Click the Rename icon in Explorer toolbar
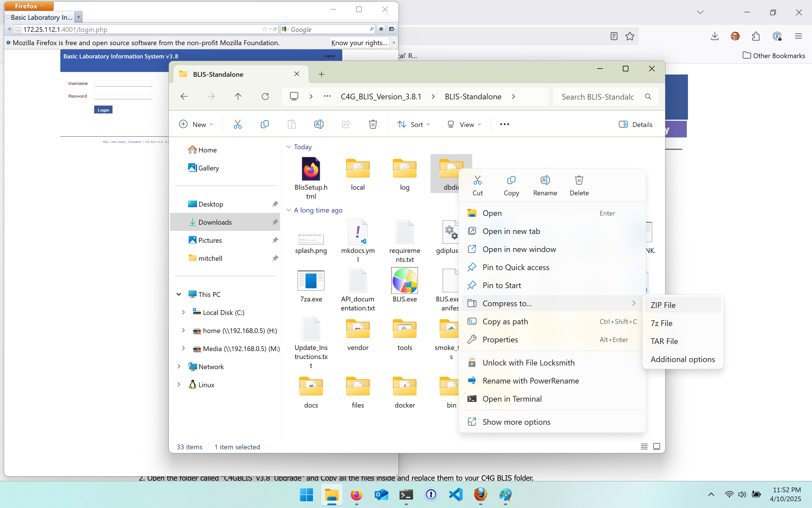The image size is (812, 508). point(319,124)
